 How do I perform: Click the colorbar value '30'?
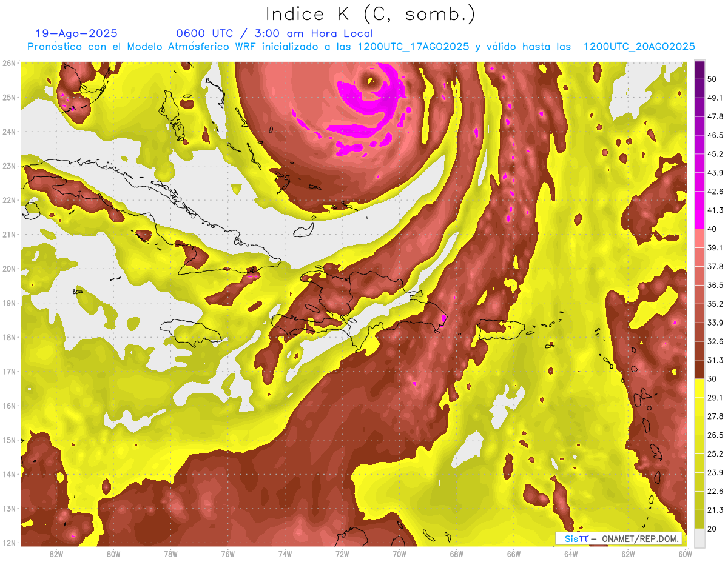(x=712, y=378)
